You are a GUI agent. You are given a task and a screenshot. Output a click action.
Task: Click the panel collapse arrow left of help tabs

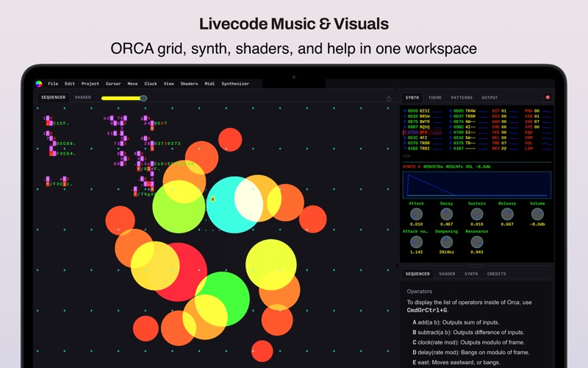[398, 266]
